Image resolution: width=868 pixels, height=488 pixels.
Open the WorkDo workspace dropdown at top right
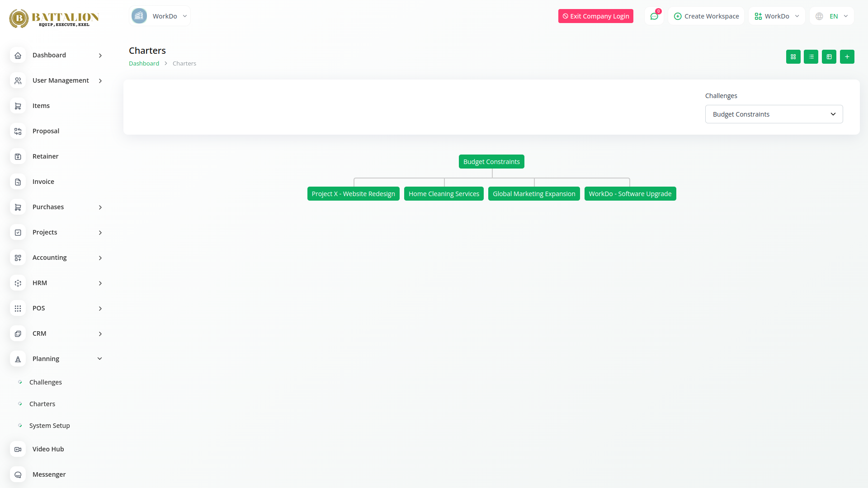coord(777,16)
